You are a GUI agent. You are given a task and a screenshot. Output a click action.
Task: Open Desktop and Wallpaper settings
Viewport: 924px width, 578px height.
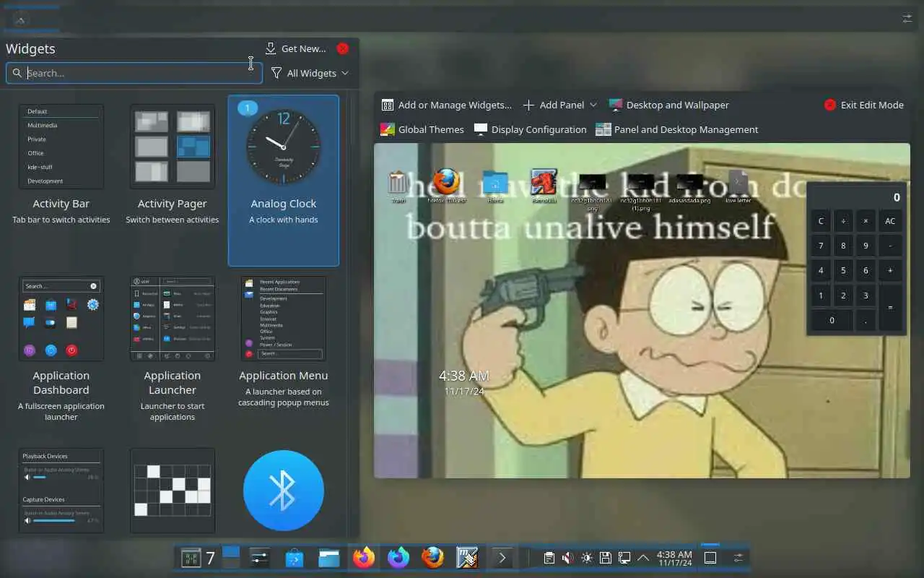668,105
